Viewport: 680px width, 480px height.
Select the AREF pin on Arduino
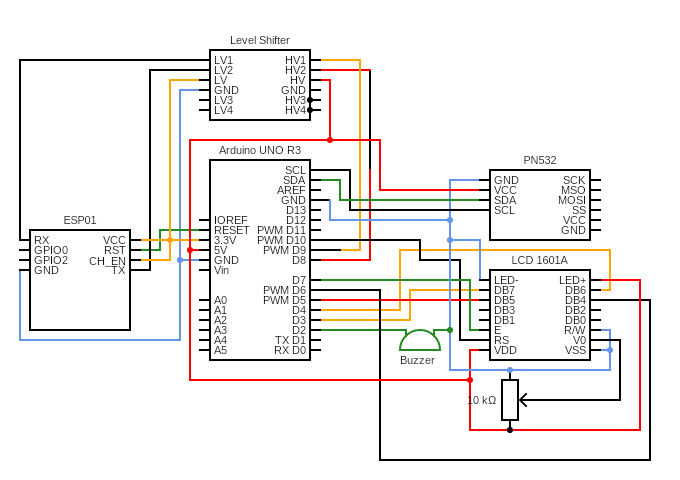[291, 190]
